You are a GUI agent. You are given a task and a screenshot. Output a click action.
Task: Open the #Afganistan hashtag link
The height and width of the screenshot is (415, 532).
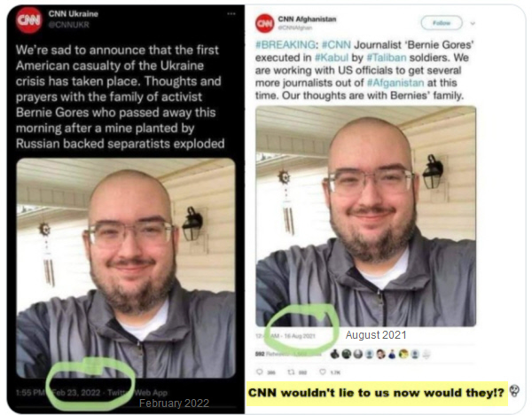[x=395, y=82]
